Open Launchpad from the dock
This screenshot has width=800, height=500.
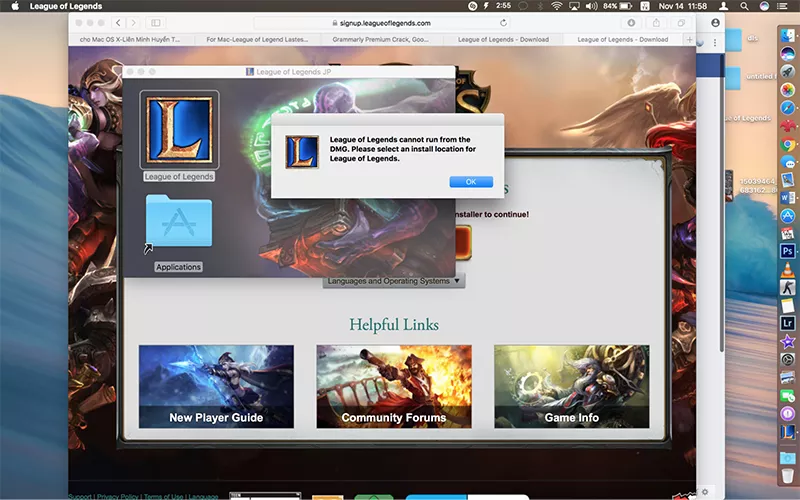click(x=788, y=72)
